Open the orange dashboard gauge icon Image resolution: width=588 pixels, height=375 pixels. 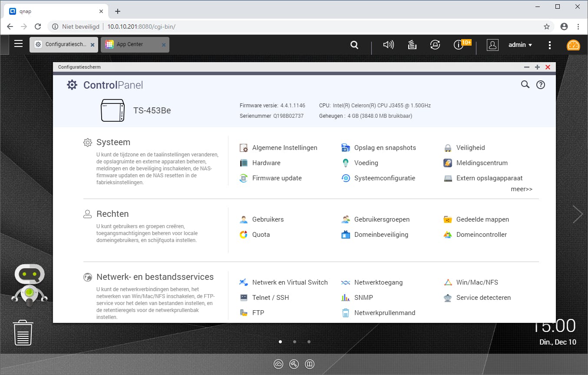point(573,45)
